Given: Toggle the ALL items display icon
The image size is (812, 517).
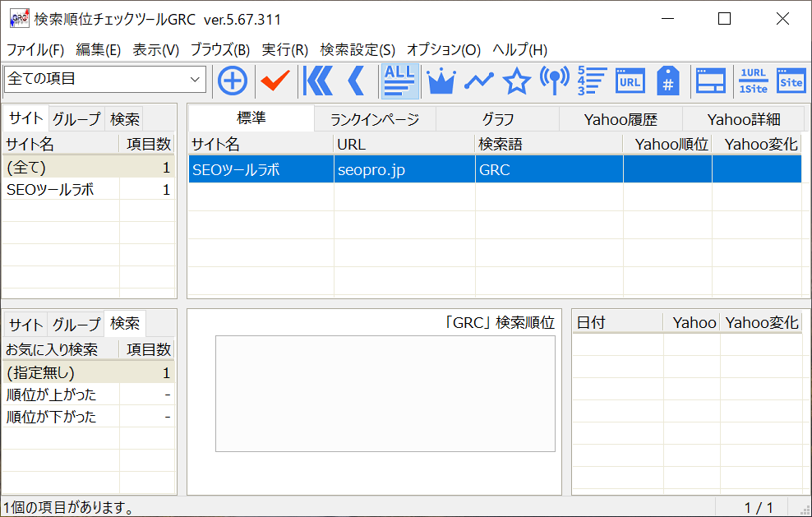Looking at the screenshot, I should pos(399,81).
